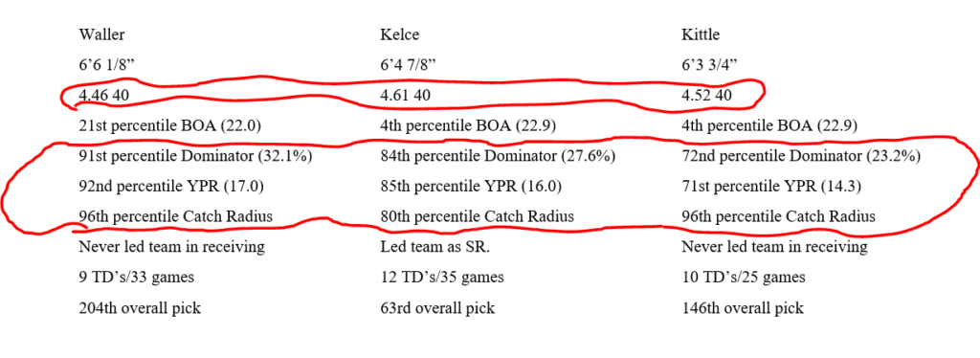Viewport: 980px width, 358px height.
Task: Click 21st percentile BOA (22.0) line
Action: pyautogui.click(x=170, y=126)
